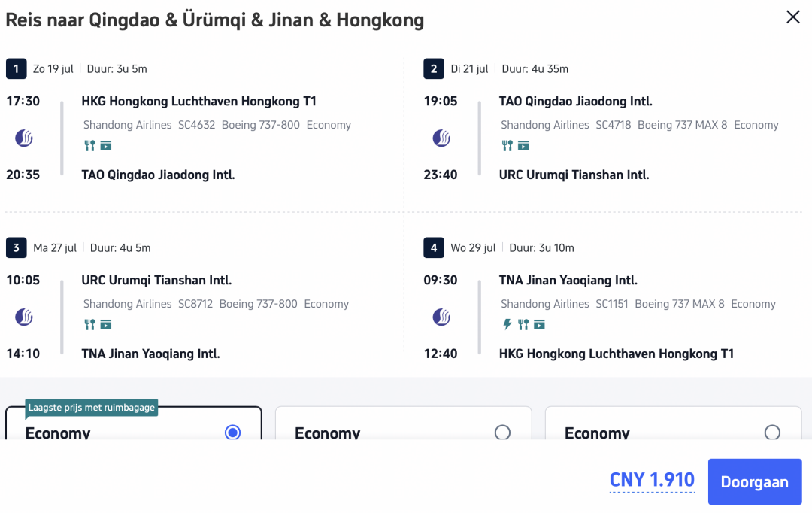Click arrival 'TAO Qingdao Jiaodong Intl.' in segment 1
The width and height of the screenshot is (812, 513).
158,175
